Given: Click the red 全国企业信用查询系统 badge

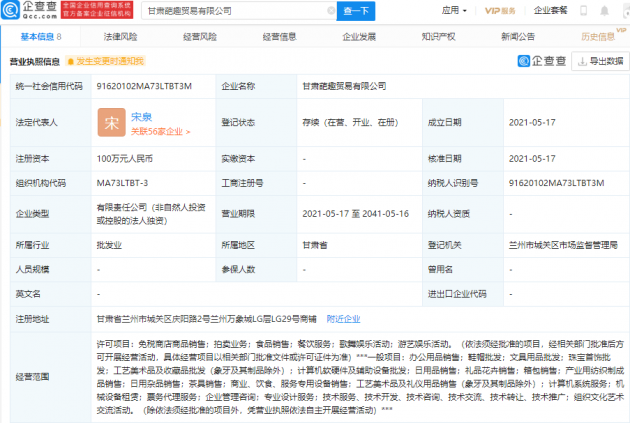Looking at the screenshot, I should click(97, 10).
